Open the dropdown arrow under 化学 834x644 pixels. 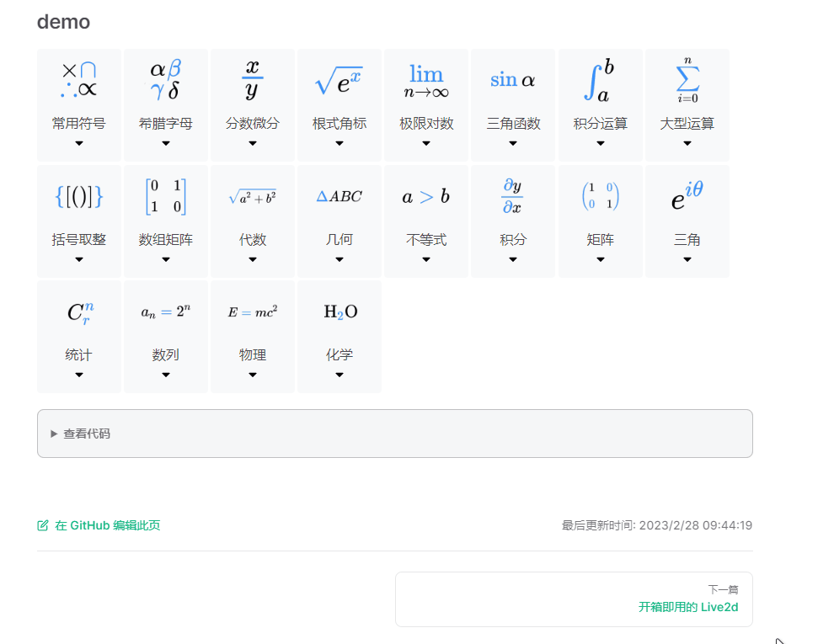pos(339,373)
